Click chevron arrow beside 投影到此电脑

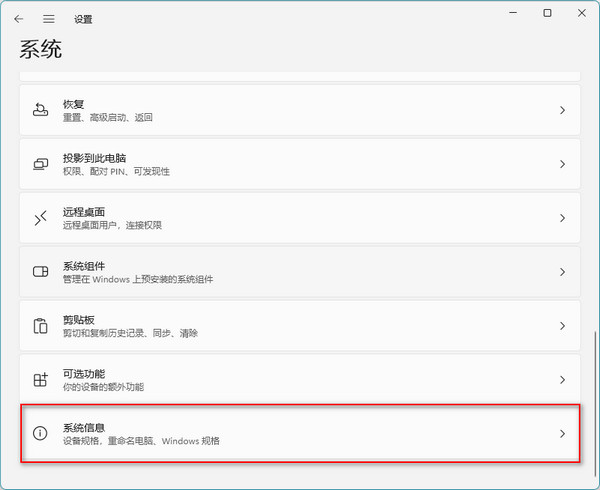tap(562, 164)
